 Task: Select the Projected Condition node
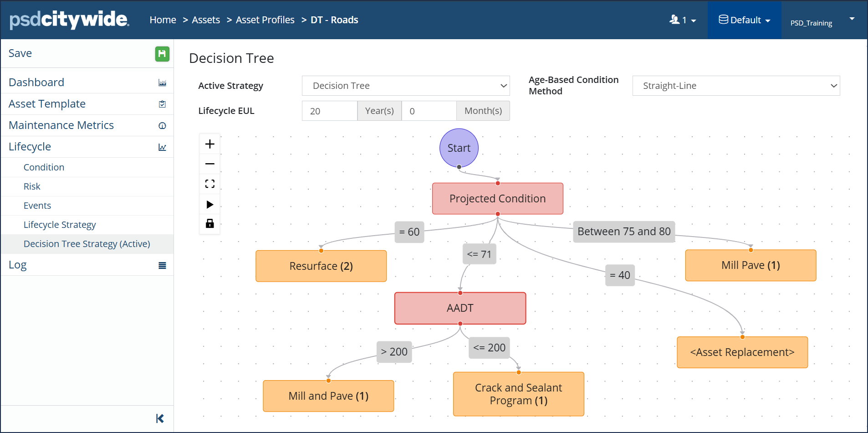[498, 199]
